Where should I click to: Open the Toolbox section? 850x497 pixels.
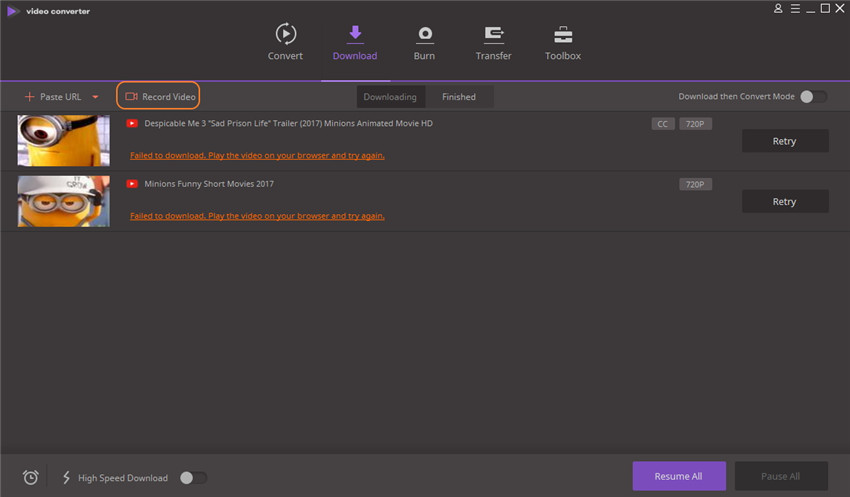pyautogui.click(x=563, y=42)
